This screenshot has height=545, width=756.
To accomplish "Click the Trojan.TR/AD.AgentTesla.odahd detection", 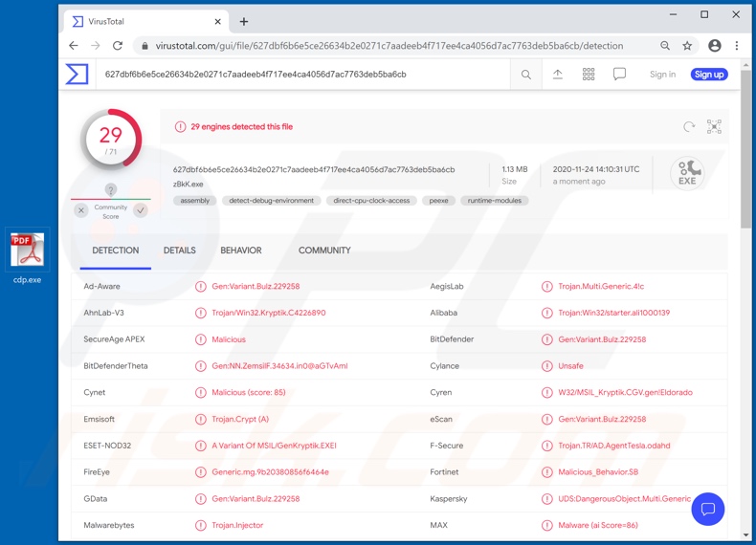I will [614, 446].
